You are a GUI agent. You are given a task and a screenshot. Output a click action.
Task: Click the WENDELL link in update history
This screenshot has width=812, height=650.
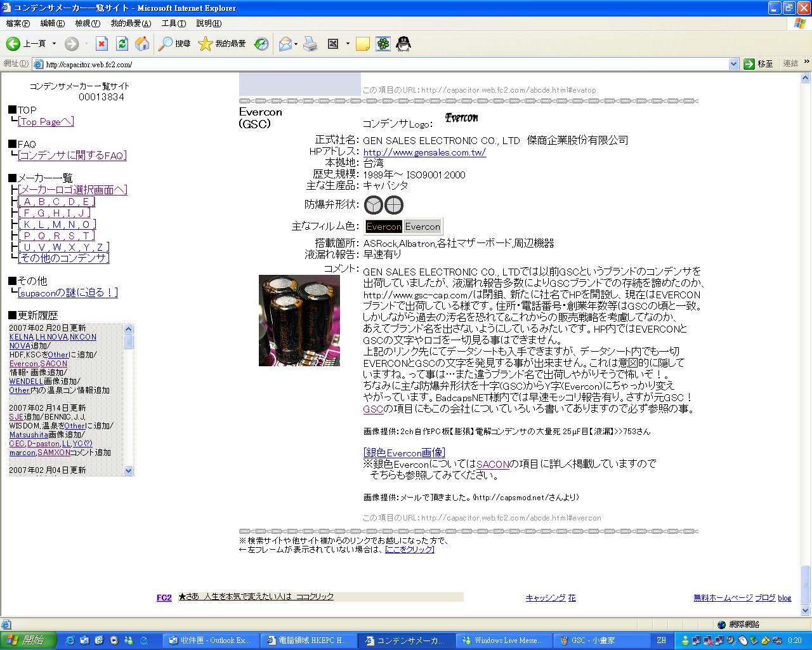click(x=27, y=381)
